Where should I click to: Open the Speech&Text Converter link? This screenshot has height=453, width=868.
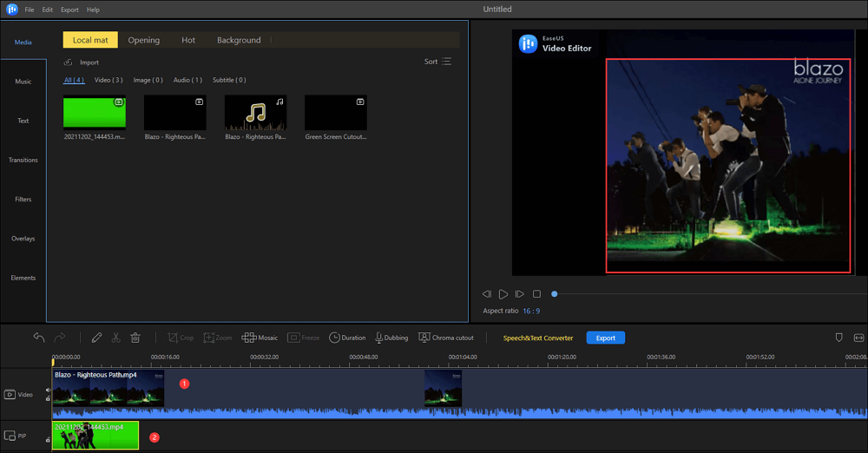(538, 338)
